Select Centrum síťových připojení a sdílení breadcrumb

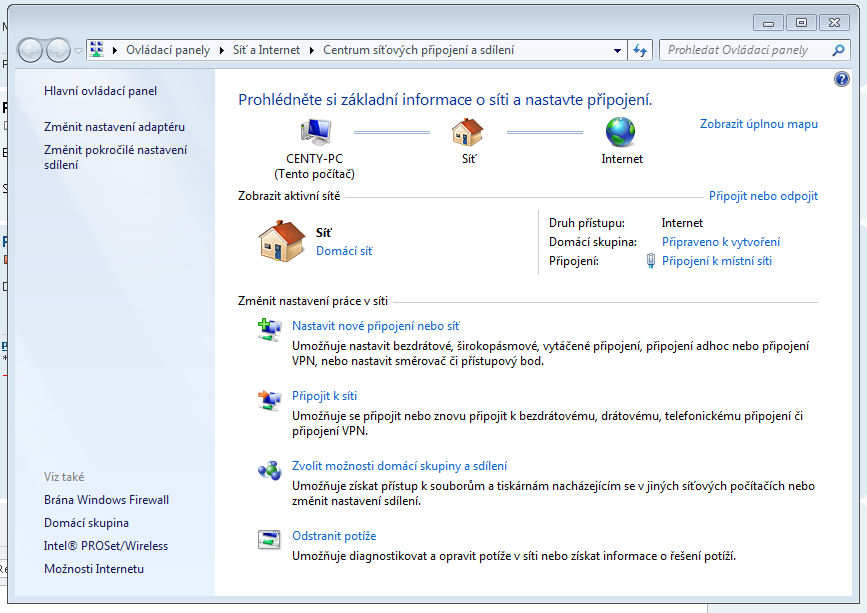pos(419,50)
